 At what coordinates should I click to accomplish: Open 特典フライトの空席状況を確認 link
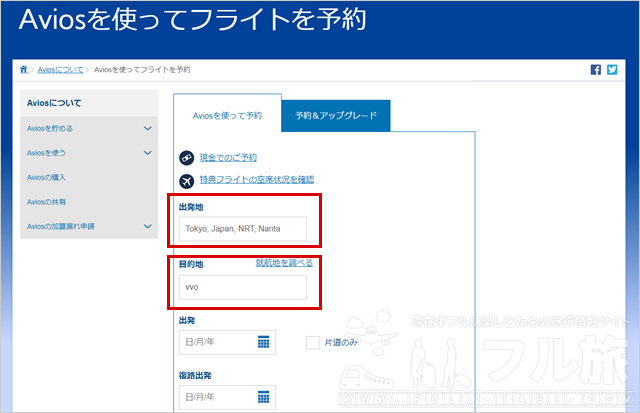tap(257, 180)
